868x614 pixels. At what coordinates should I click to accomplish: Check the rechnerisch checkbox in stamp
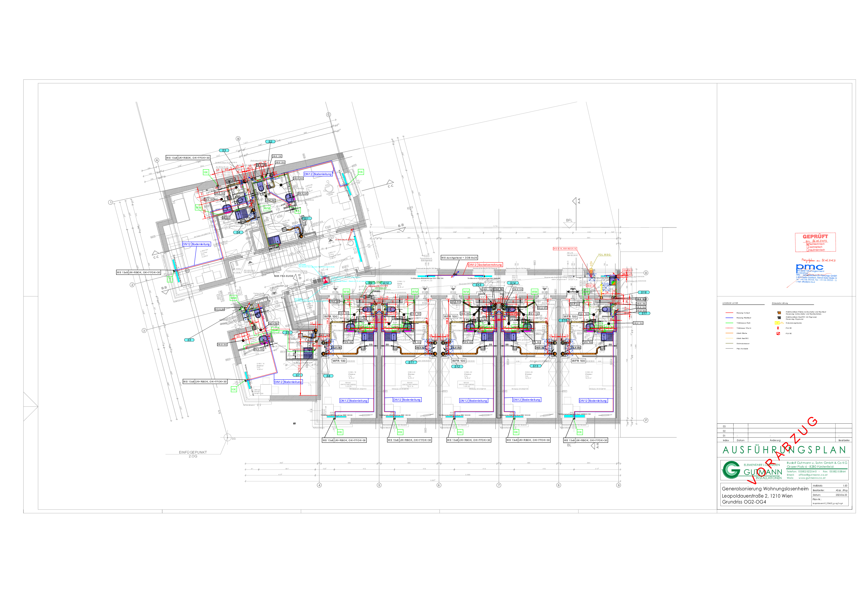pyautogui.click(x=807, y=247)
